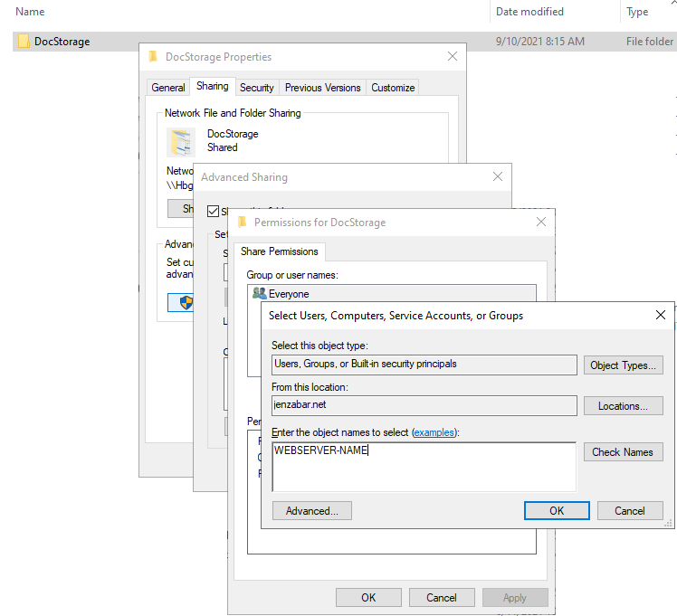Click the Object Types button

click(623, 365)
